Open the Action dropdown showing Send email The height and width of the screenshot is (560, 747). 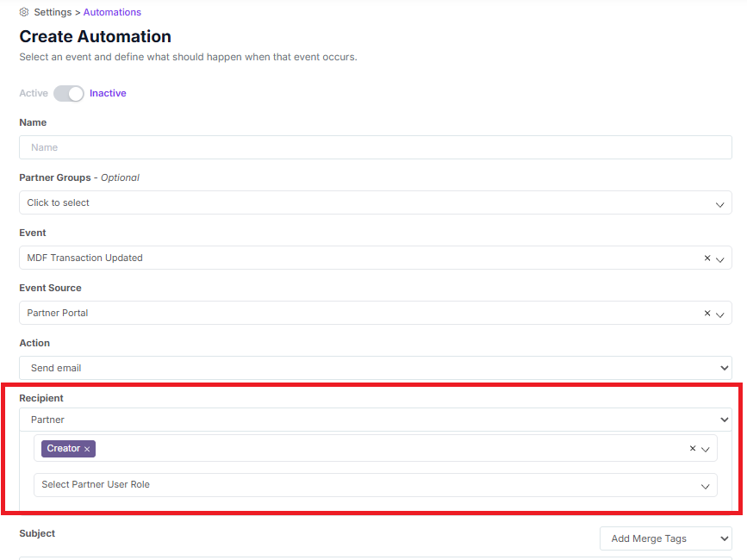[x=376, y=368]
